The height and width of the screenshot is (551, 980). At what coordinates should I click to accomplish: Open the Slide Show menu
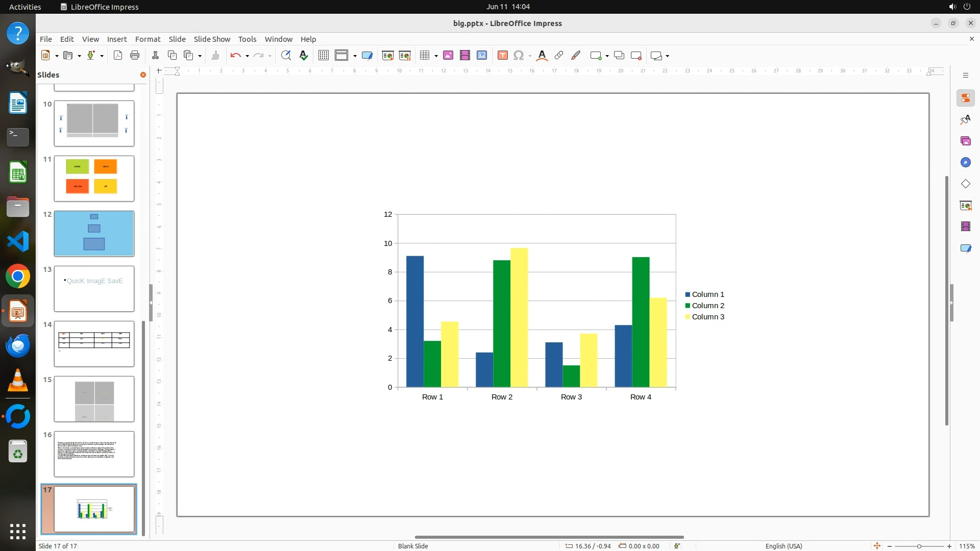point(211,39)
